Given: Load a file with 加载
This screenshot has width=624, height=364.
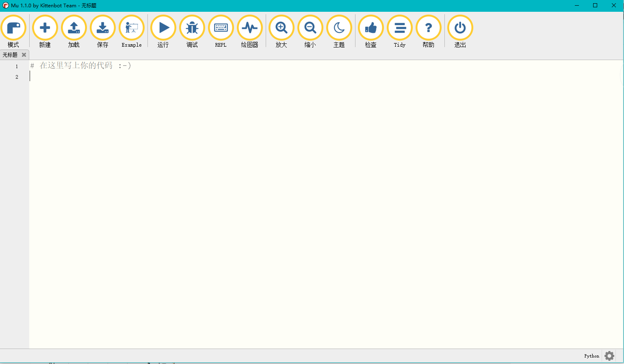Looking at the screenshot, I should coord(74,32).
